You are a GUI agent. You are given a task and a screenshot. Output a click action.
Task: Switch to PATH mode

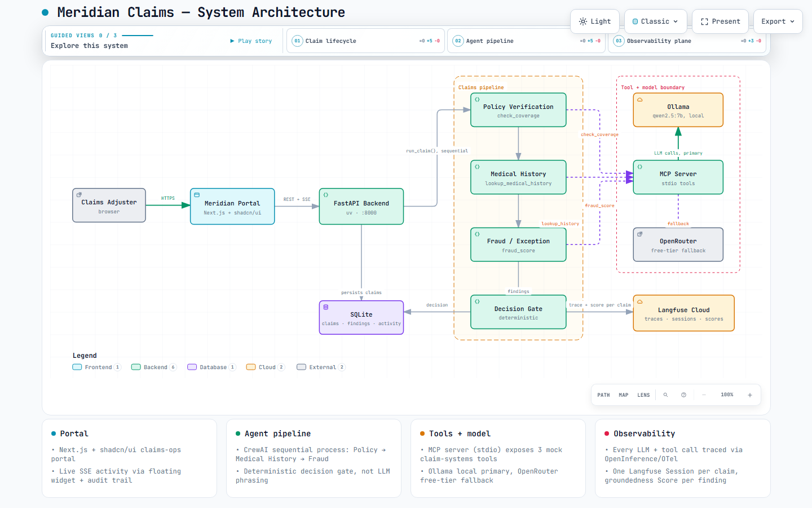603,395
